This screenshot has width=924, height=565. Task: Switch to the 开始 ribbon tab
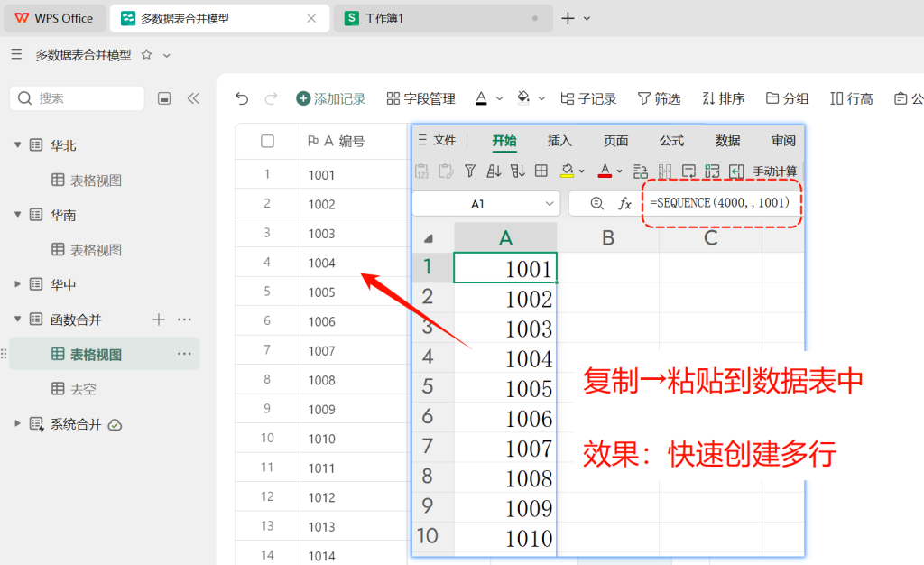[x=504, y=140]
